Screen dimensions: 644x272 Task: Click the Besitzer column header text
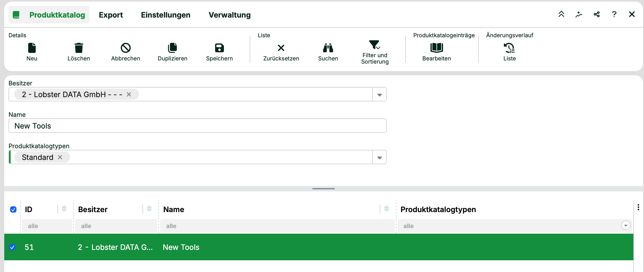point(93,209)
